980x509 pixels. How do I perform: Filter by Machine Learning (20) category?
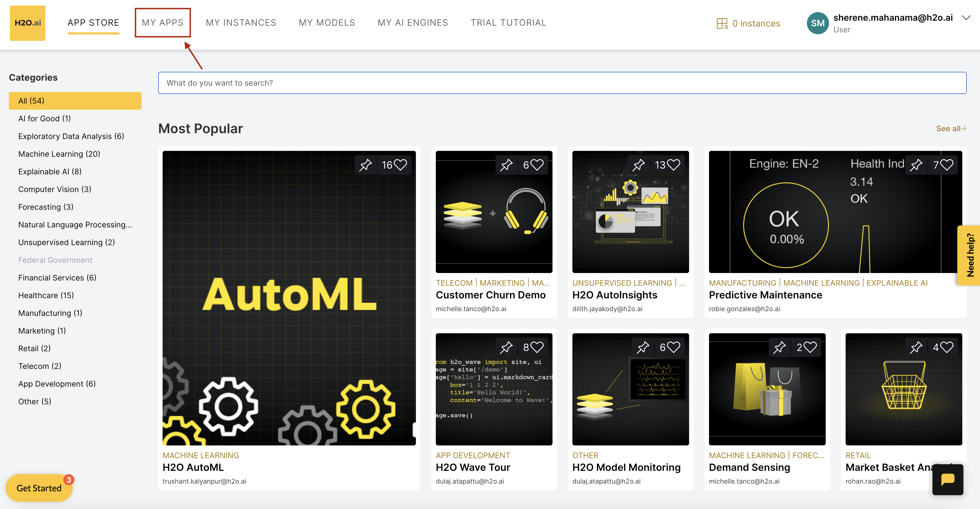(59, 154)
